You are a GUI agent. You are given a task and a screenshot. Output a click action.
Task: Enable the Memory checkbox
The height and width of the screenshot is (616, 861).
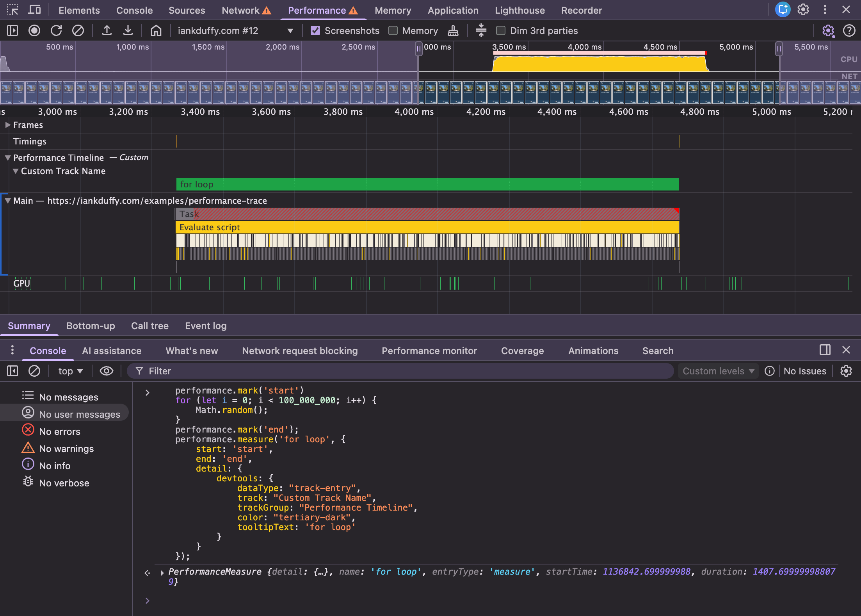click(393, 30)
